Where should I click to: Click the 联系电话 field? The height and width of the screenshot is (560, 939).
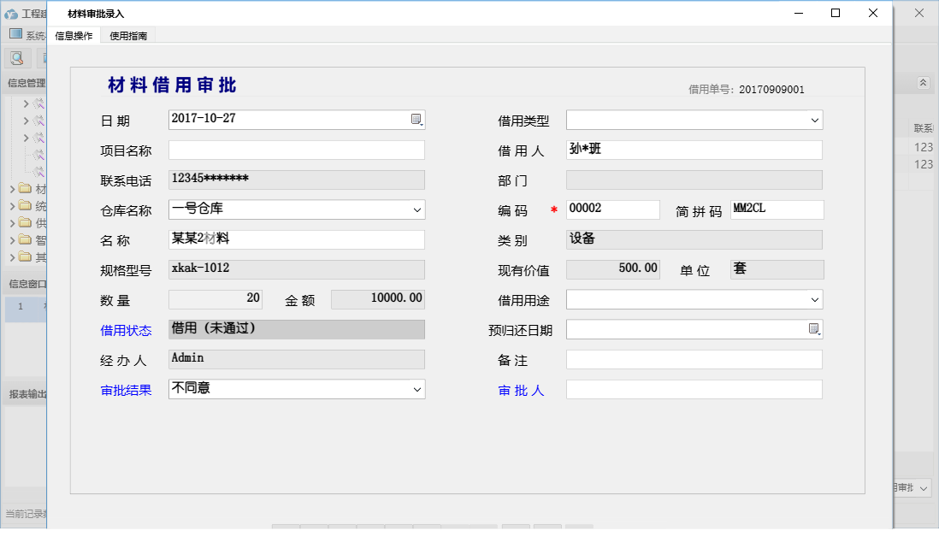[x=297, y=180]
